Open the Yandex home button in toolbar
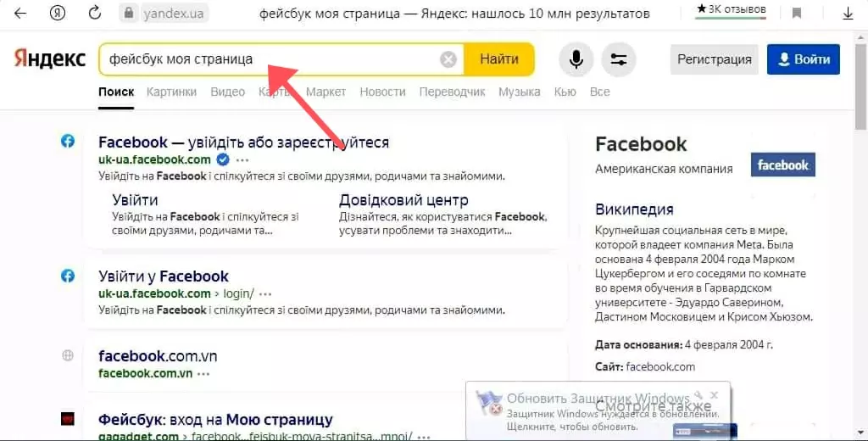 point(58,14)
